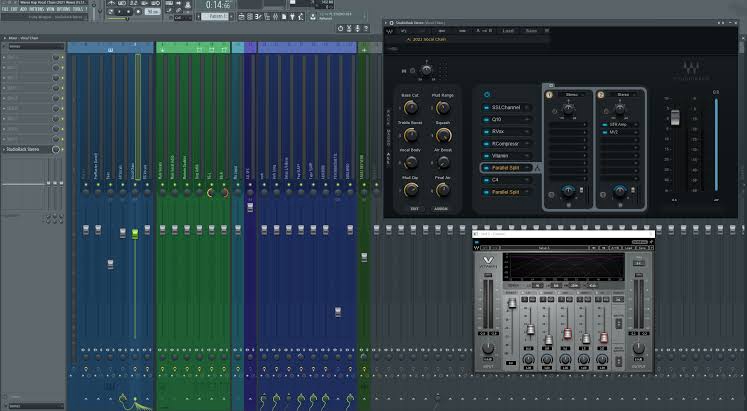This screenshot has width=747, height=411.
Task: Open the C4 slot dropdown arrow
Action: coord(527,180)
